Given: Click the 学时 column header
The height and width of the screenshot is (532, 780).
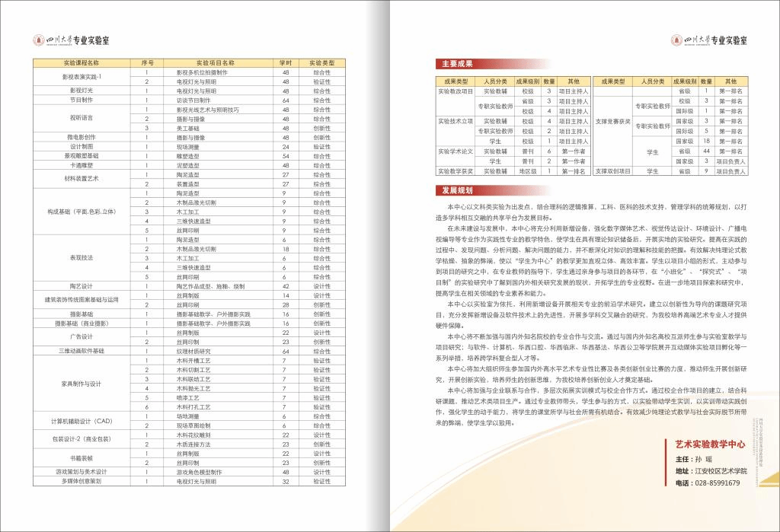Looking at the screenshot, I should [286, 63].
